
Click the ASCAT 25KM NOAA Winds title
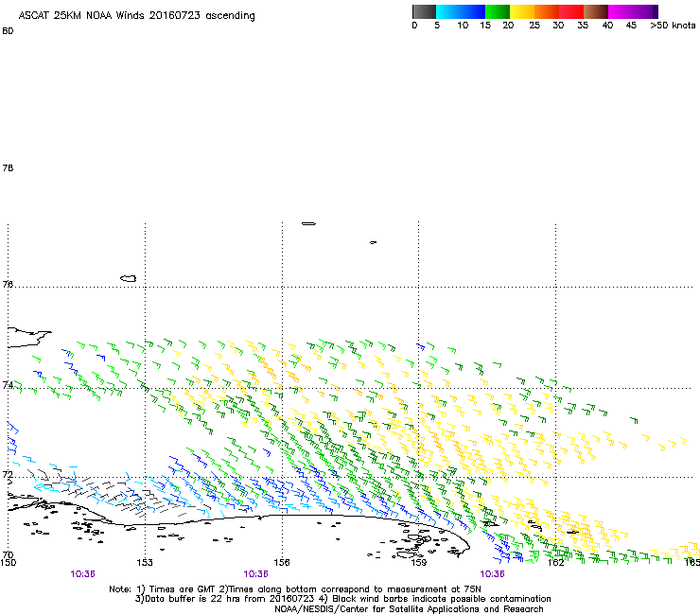(136, 15)
